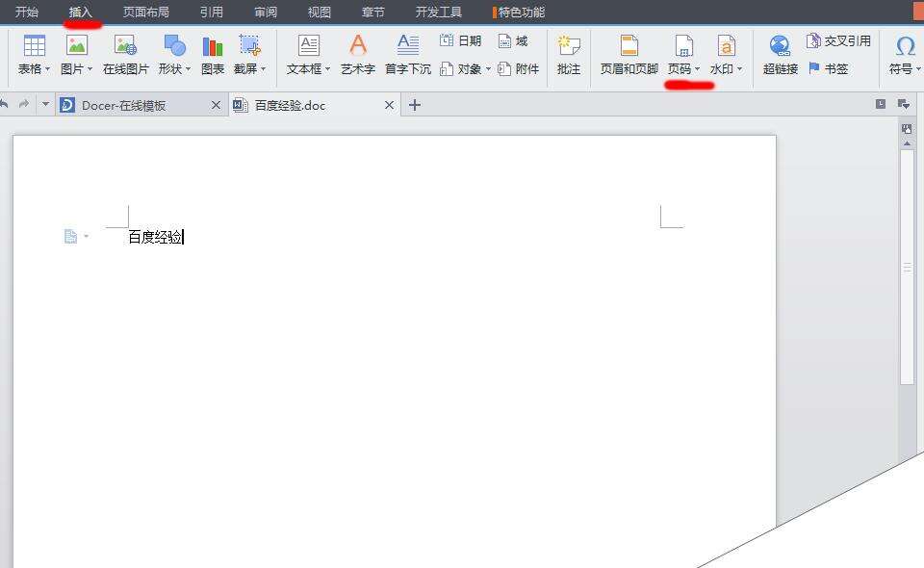Click the text 百度经验 in document
924x568 pixels.
click(x=155, y=237)
